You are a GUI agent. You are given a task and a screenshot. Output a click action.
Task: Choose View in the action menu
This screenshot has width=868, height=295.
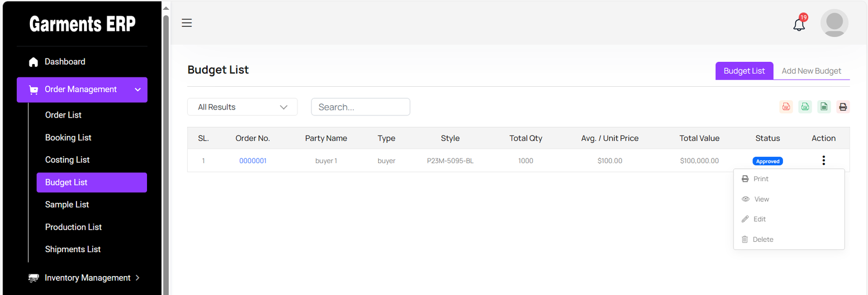point(761,199)
